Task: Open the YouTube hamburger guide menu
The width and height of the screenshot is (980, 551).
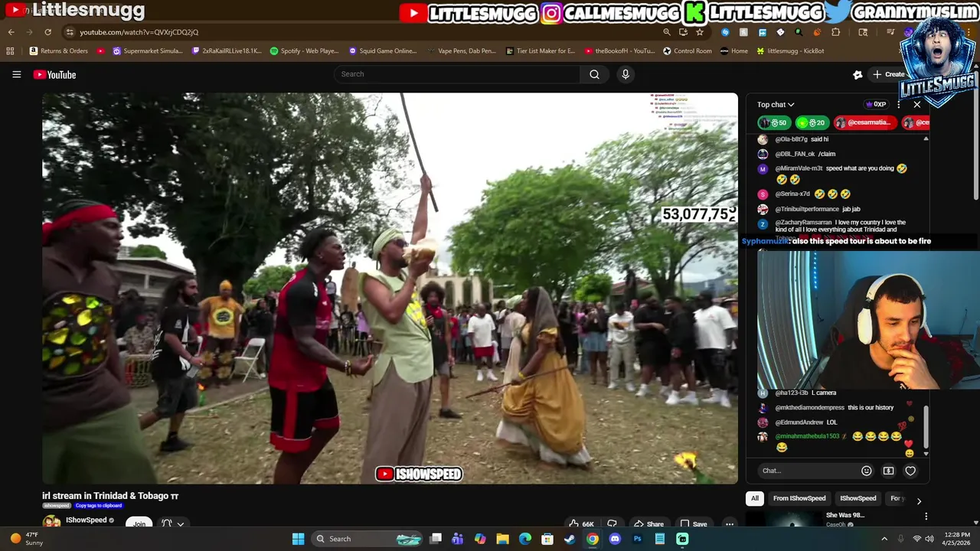Action: coord(16,74)
